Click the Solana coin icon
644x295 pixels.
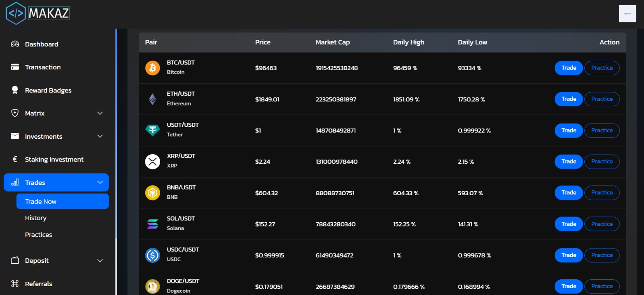click(153, 224)
